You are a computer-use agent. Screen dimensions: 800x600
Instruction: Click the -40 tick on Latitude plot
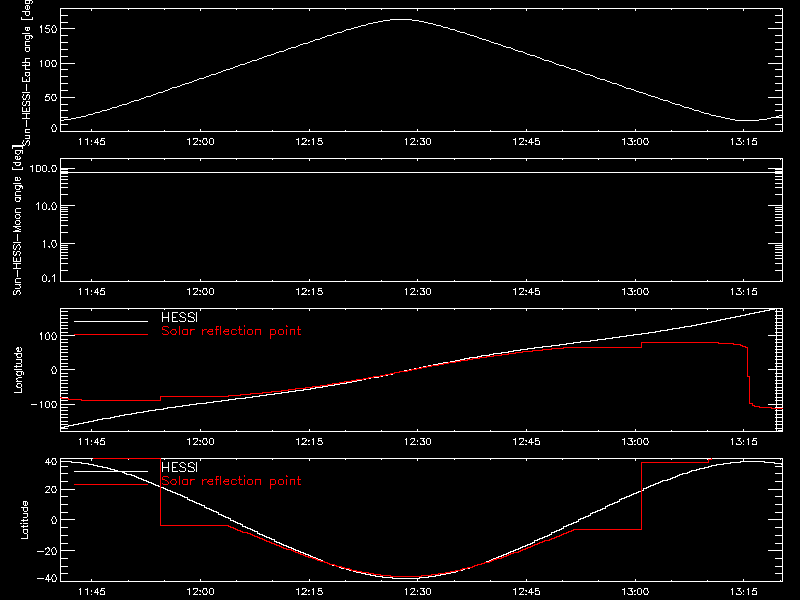point(48,579)
